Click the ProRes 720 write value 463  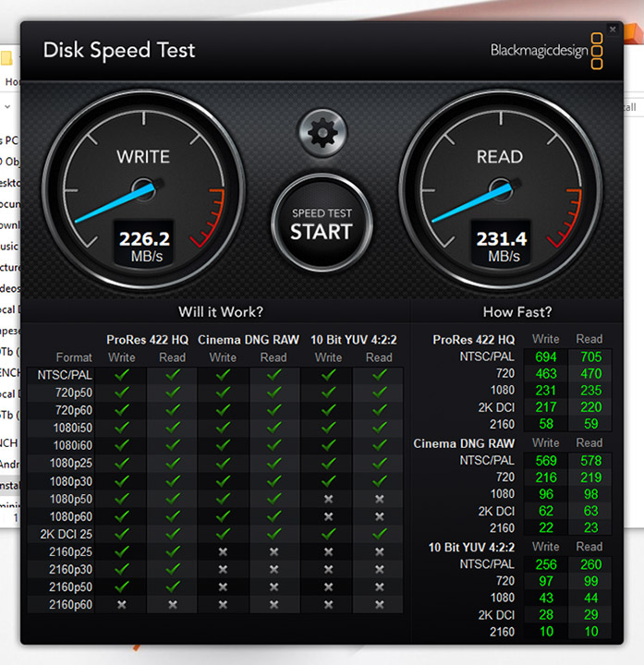click(x=545, y=374)
